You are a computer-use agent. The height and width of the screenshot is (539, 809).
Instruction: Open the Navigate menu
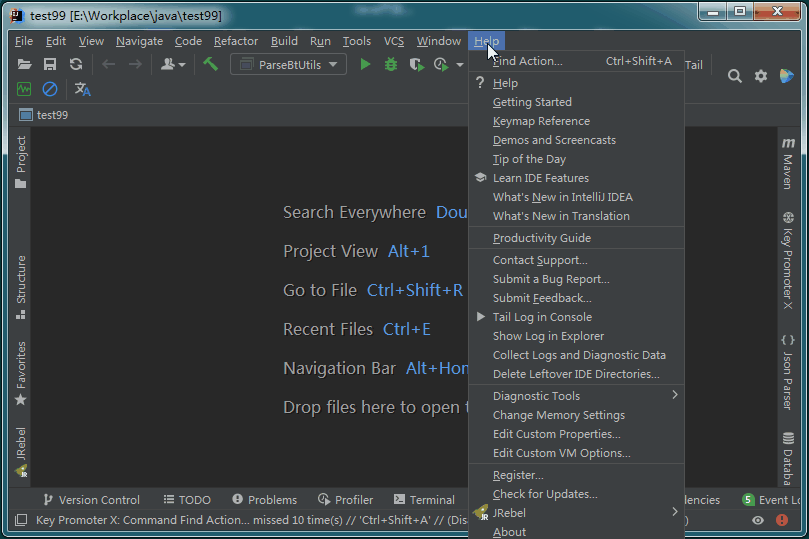tap(139, 41)
